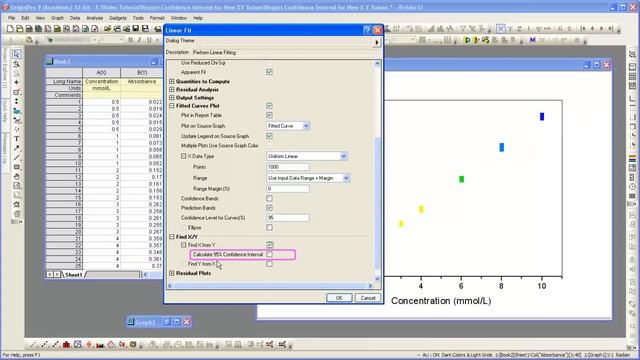Click the Column chart icon in bottom toolbar
The image size is (640, 360).
(67, 344)
